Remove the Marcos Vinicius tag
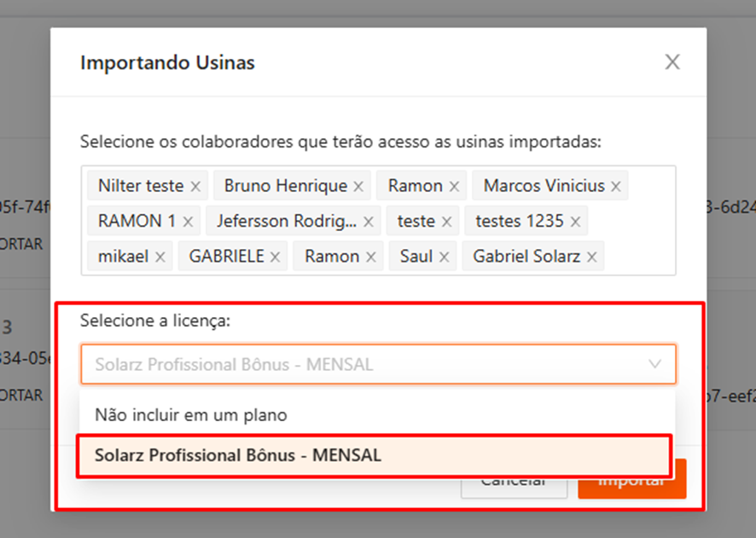Viewport: 756px width, 538px height. (x=615, y=186)
